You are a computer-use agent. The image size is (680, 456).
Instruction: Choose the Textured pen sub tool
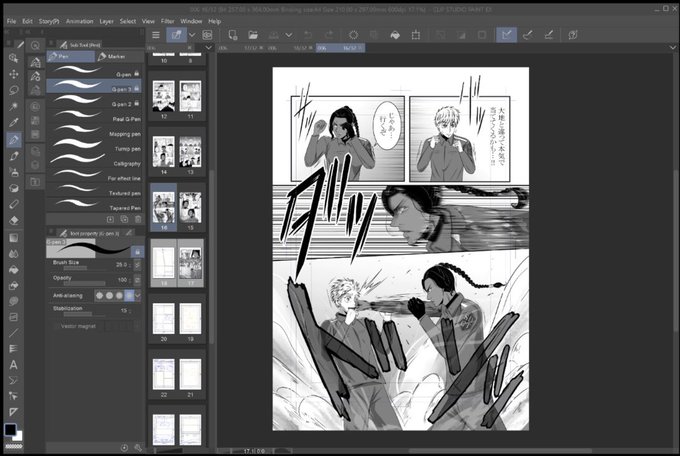click(94, 192)
